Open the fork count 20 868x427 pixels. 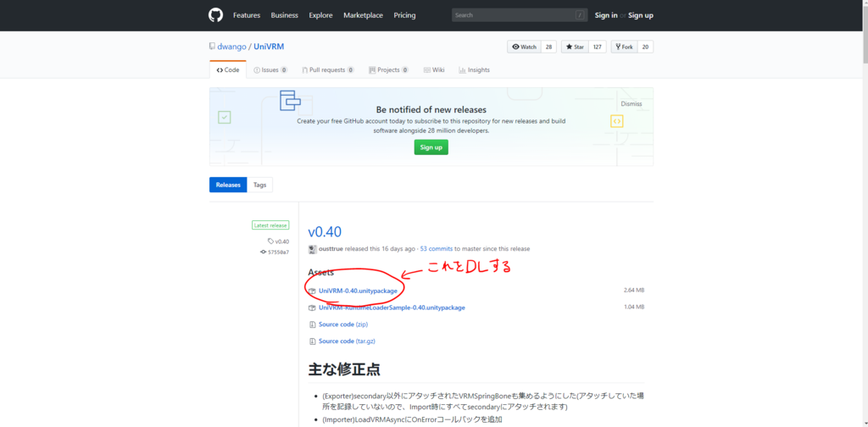[x=645, y=47]
